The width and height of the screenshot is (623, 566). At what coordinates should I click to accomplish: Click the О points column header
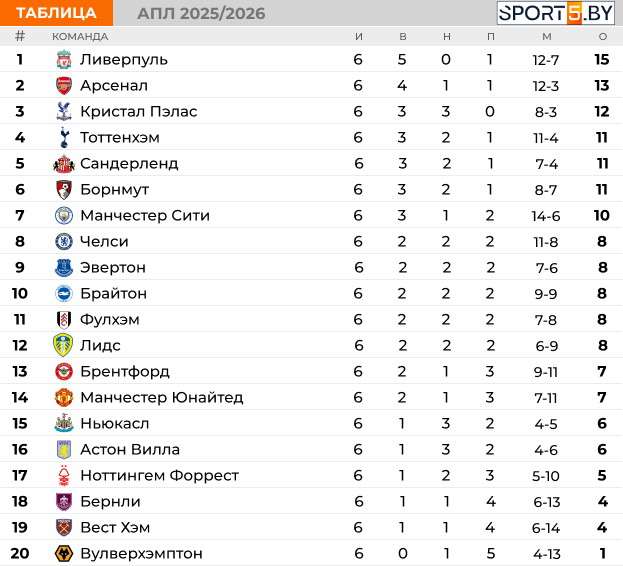point(603,37)
